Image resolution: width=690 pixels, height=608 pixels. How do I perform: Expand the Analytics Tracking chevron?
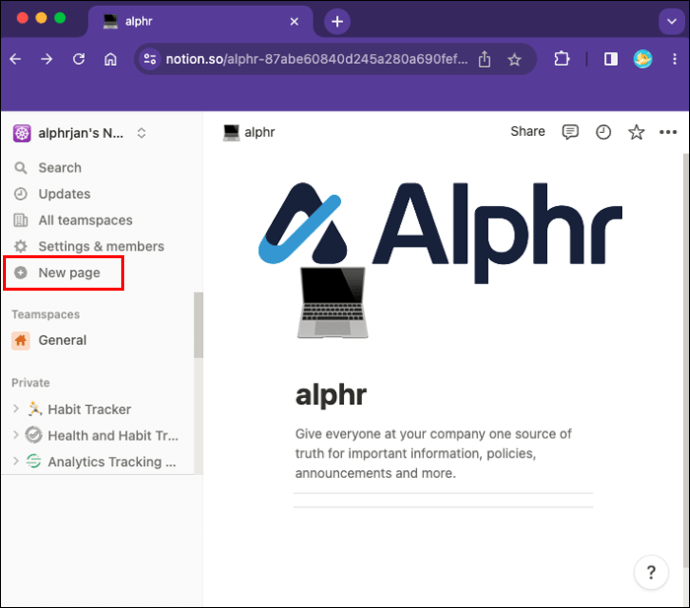point(16,461)
